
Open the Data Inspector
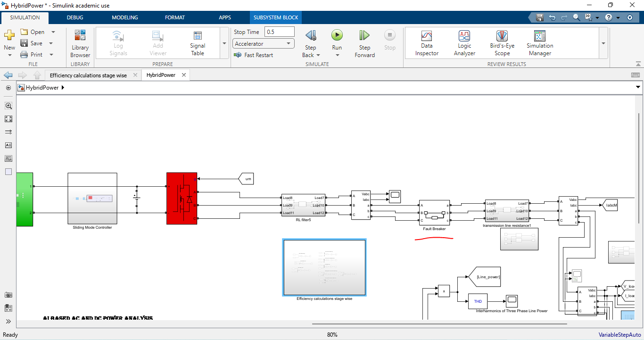427,43
